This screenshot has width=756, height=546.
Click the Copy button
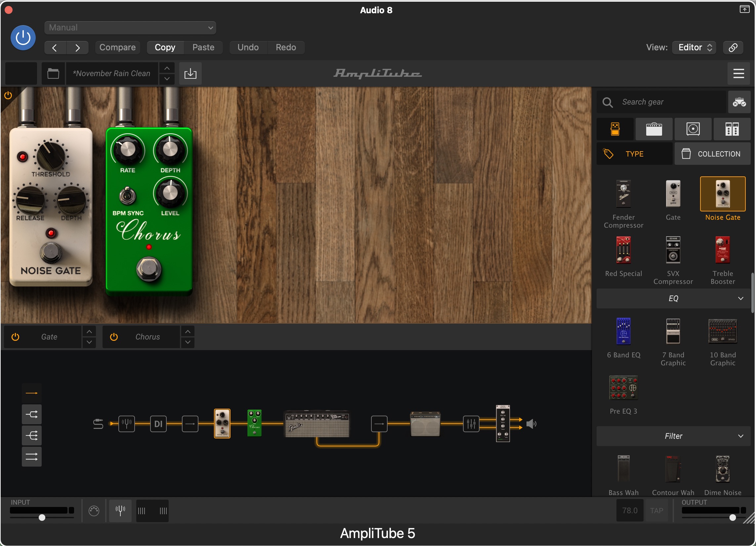click(165, 47)
